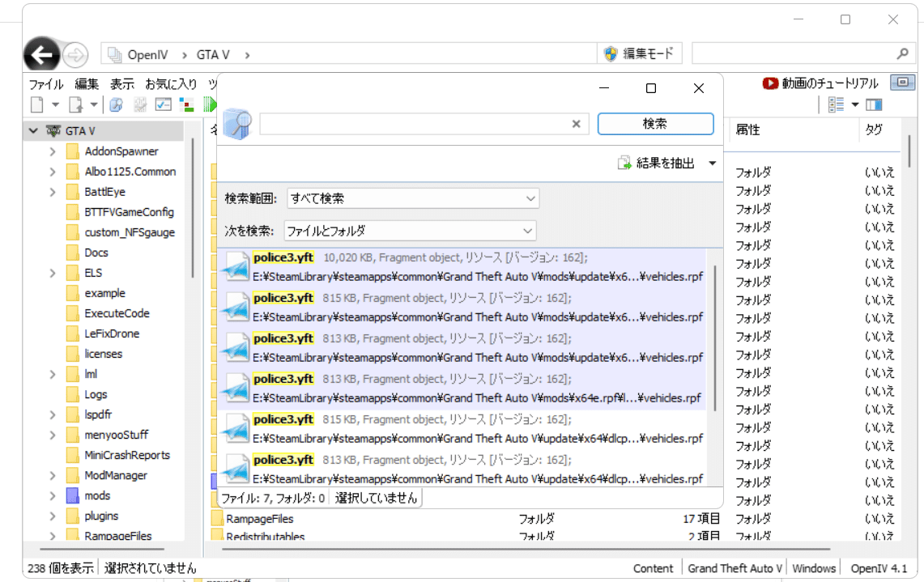924x582 pixels.
Task: Click the shield edit mode icon
Action: [x=611, y=54]
